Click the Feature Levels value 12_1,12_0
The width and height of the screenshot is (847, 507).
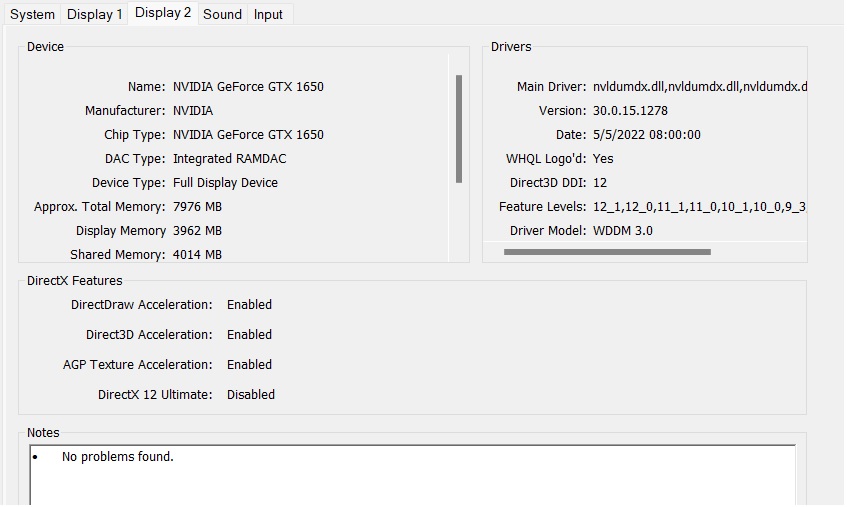click(700, 207)
